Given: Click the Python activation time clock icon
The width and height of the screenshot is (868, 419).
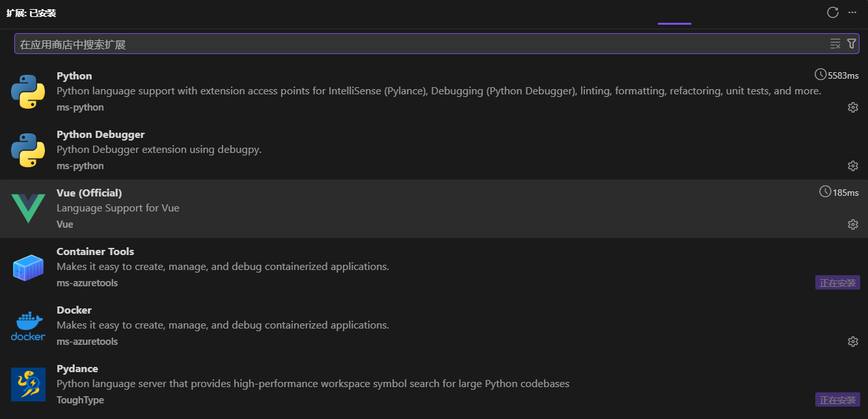Looking at the screenshot, I should pyautogui.click(x=821, y=75).
